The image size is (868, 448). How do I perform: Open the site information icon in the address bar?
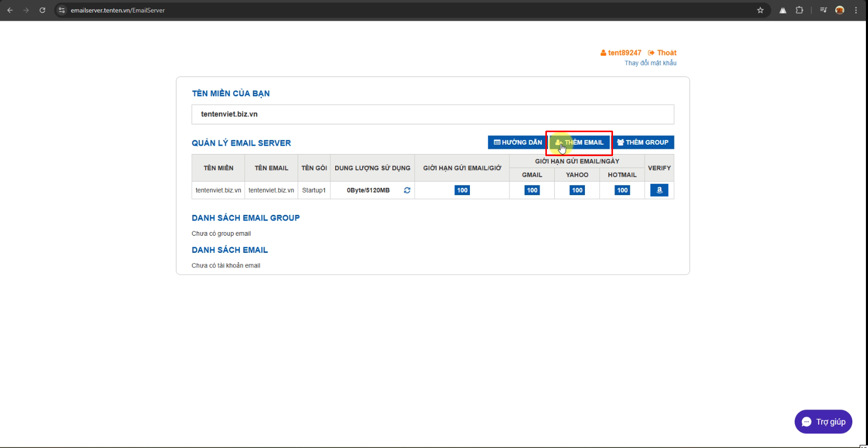click(61, 10)
